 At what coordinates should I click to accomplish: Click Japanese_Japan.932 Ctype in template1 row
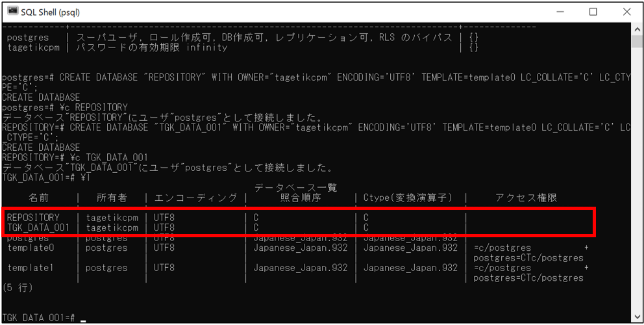411,268
